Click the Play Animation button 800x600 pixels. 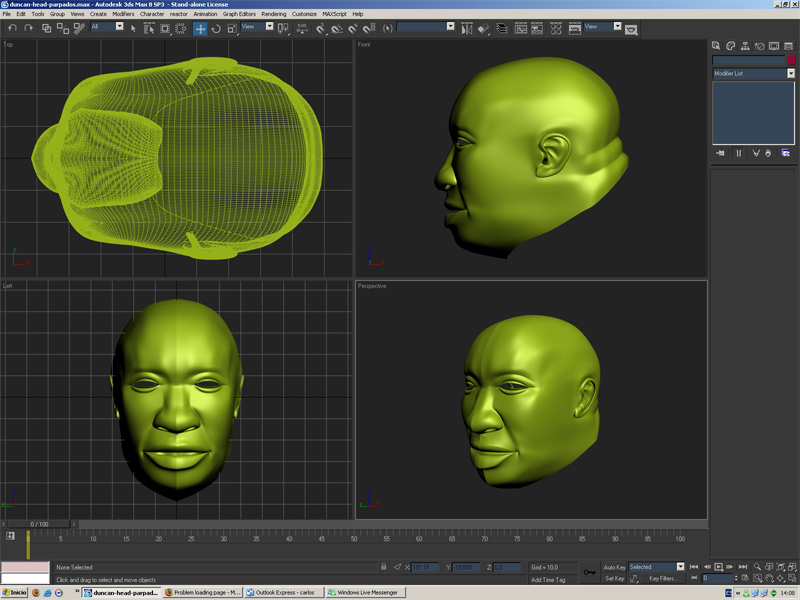pyautogui.click(x=718, y=567)
